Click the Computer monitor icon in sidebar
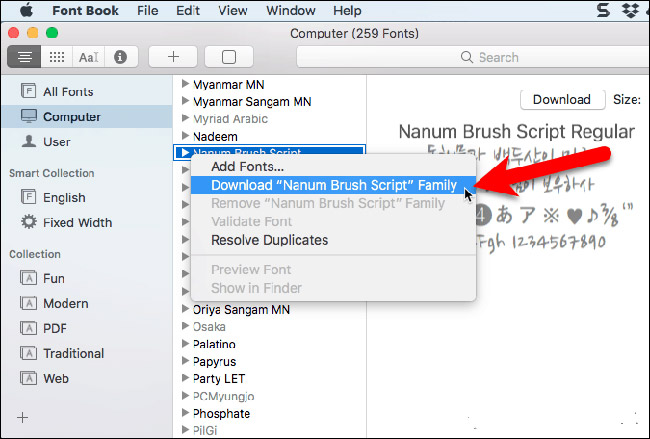The height and width of the screenshot is (439, 650). (29, 116)
